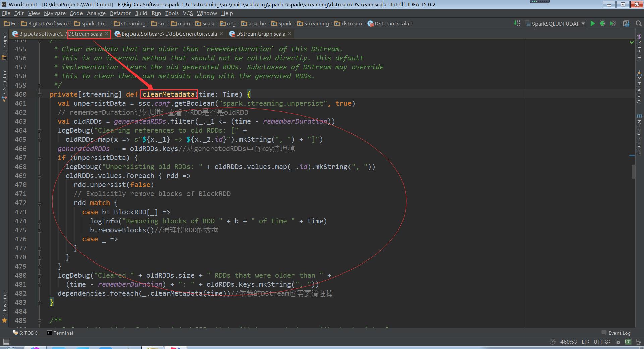Switch to the JobGenerator.scala tab
Screen dimensions: 644x349
tap(169, 34)
